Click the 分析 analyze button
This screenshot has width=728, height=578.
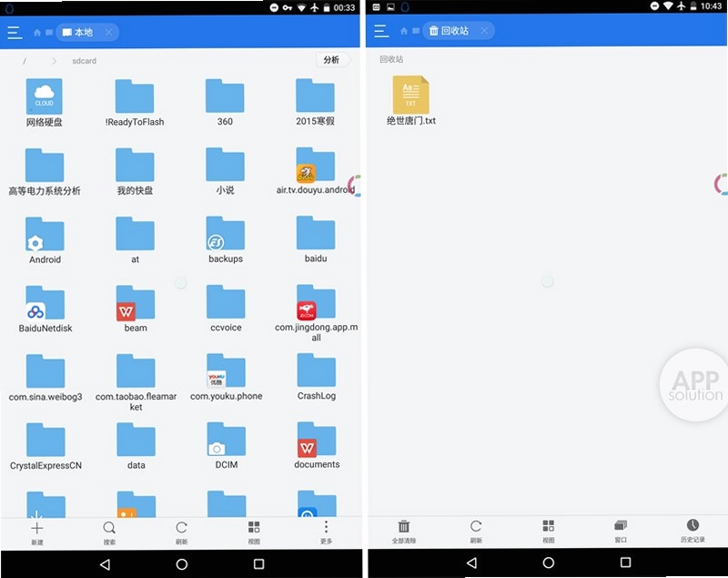coord(331,60)
